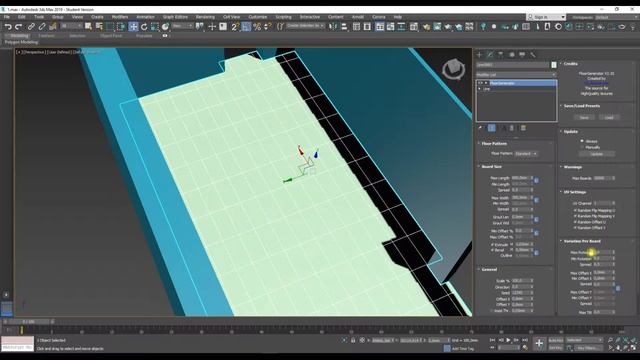Viewport: 640px width, 360px height.
Task: Click the Play Animation button
Action: tap(508, 340)
